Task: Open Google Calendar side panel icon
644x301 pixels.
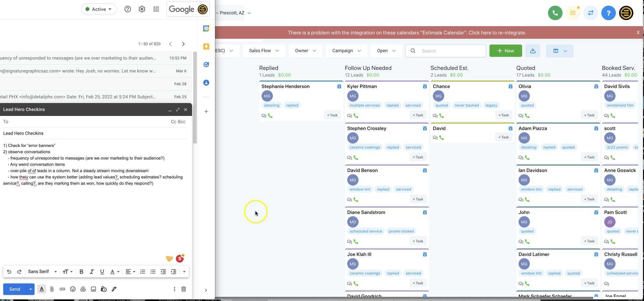Action: pos(206,28)
